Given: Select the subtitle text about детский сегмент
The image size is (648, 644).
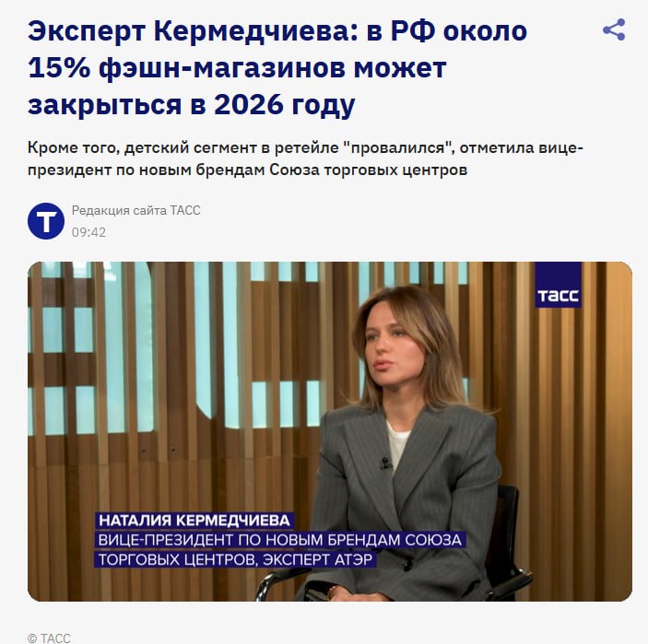Looking at the screenshot, I should [305, 158].
